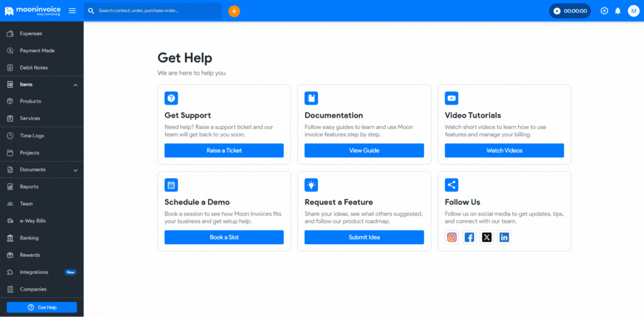644x317 pixels.
Task: Go to Reports in the sidebar
Action: point(29,187)
